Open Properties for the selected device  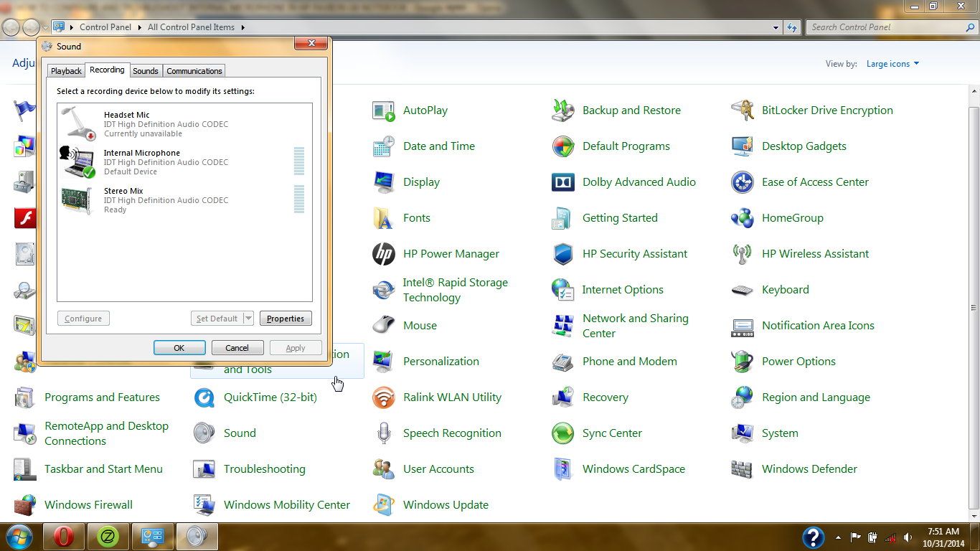pyautogui.click(x=286, y=318)
